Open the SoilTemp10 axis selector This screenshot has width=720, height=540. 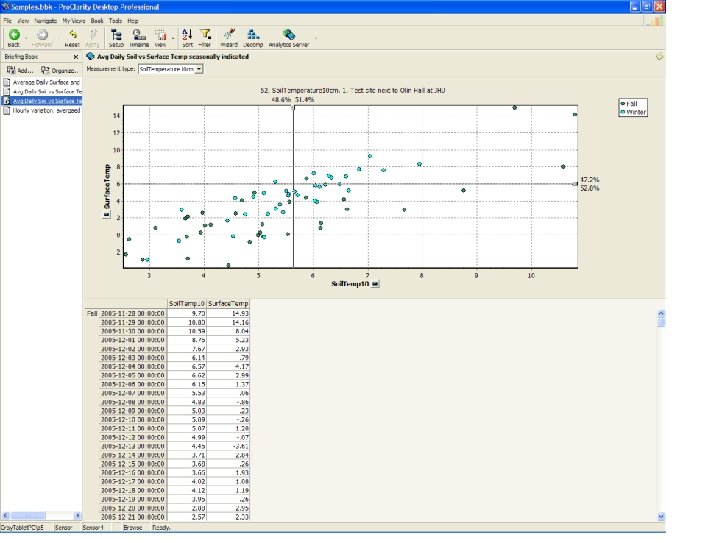[375, 285]
